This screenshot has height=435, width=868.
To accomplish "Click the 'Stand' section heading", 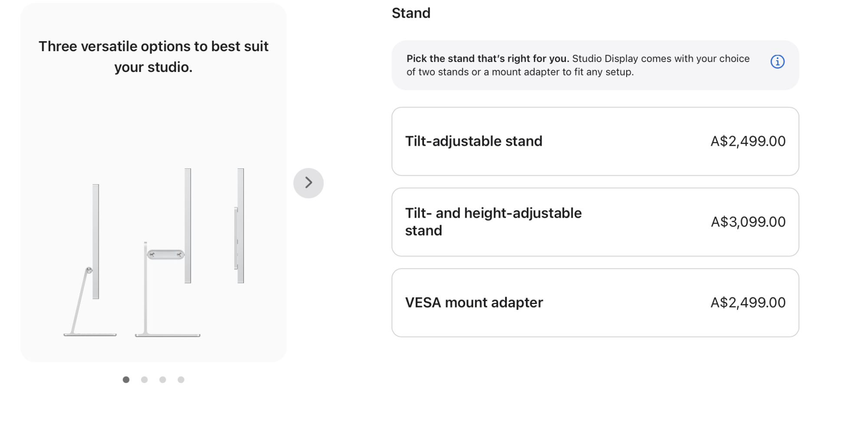I will click(x=411, y=13).
